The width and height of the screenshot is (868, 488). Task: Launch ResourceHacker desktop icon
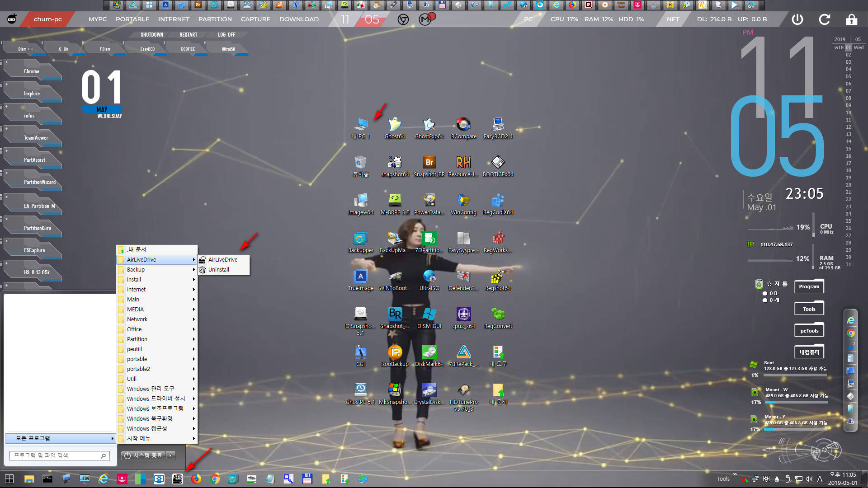coord(463,166)
